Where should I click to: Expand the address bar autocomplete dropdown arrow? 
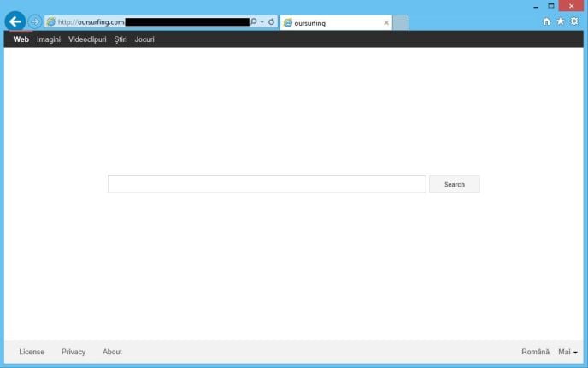tap(262, 21)
